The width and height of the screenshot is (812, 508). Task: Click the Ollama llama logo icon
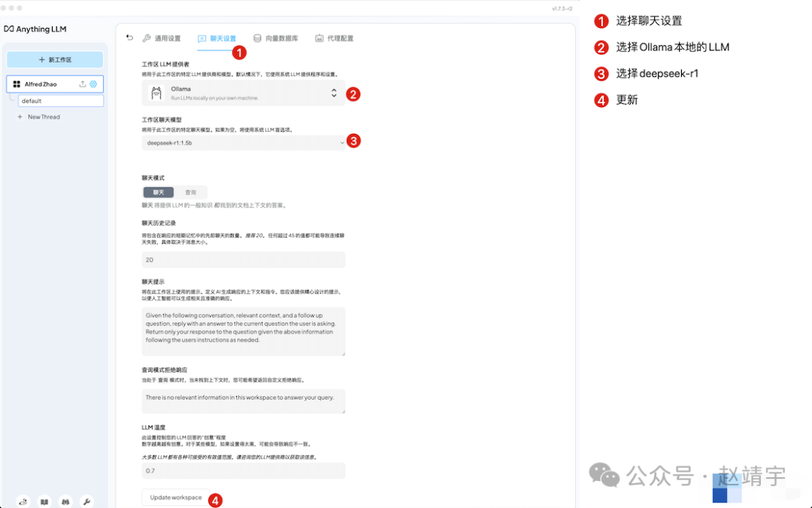(156, 93)
